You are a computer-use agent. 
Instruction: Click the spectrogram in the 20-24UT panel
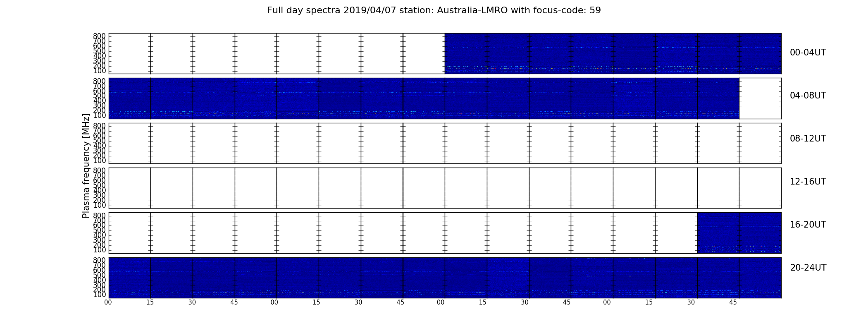point(445,278)
